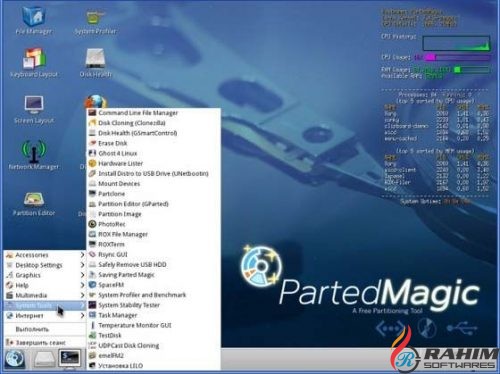Click the Command Line File Manager icon

92,113
